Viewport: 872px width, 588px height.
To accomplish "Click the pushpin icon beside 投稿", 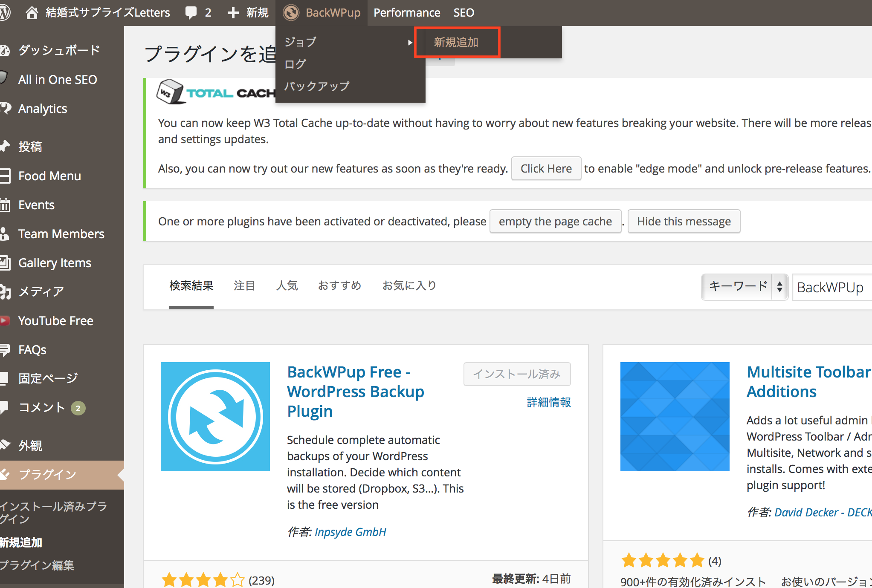I will [x=5, y=147].
